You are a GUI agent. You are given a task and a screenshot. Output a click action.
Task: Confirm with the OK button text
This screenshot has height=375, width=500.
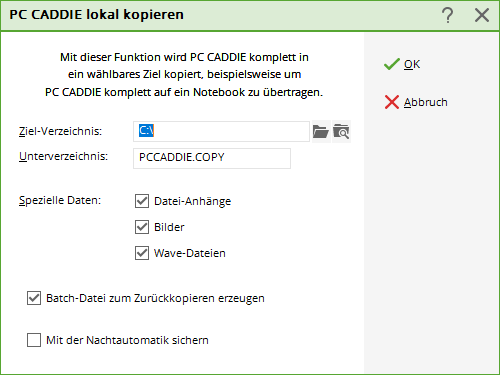point(412,64)
